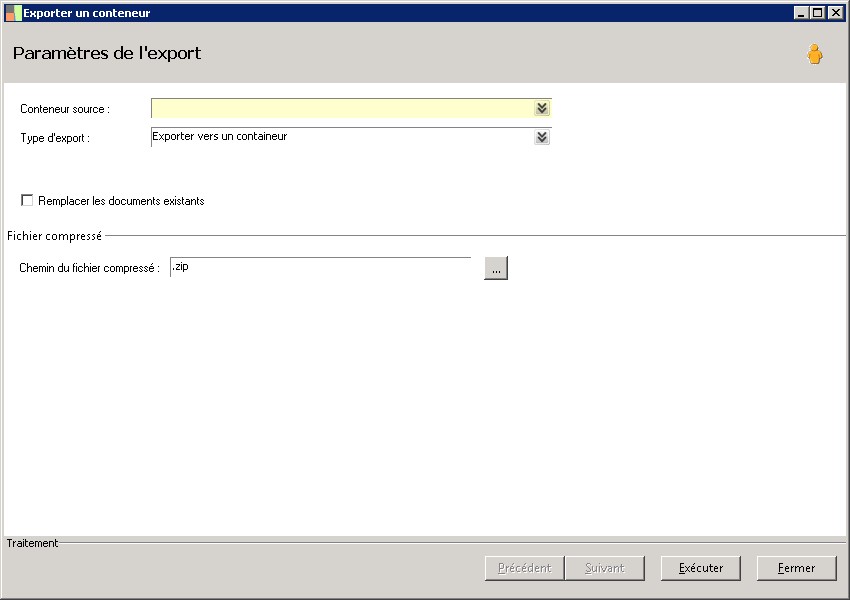Maximize the Exporter un conteneur window
850x600 pixels.
(817, 12)
